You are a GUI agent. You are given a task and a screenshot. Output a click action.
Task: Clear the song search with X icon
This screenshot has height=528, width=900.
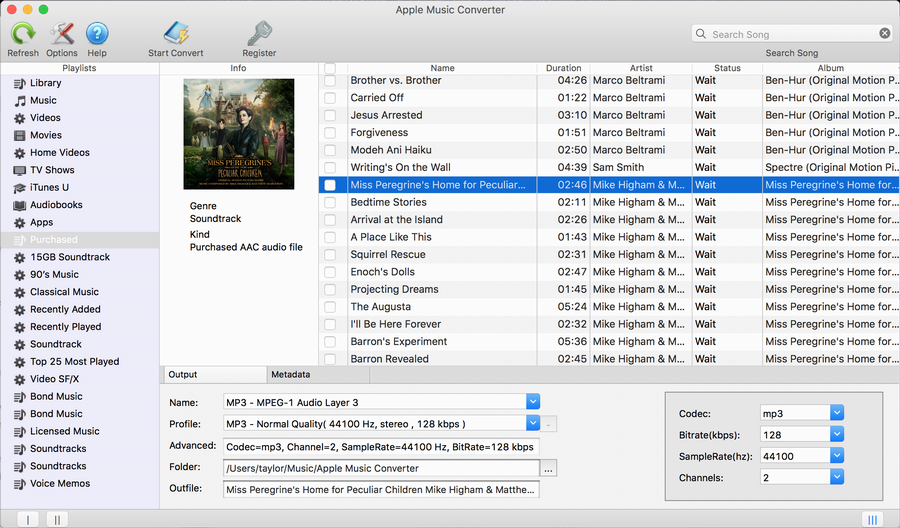pyautogui.click(x=885, y=34)
